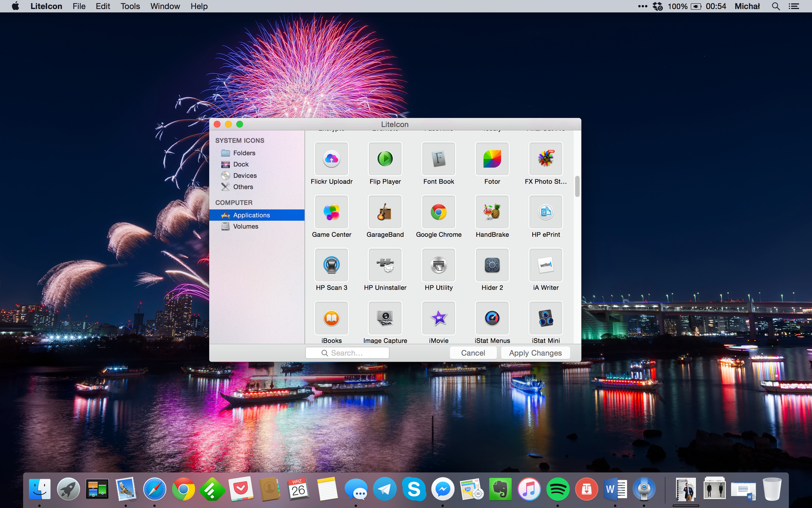This screenshot has height=508, width=812.
Task: Open the Help menu
Action: 199,6
